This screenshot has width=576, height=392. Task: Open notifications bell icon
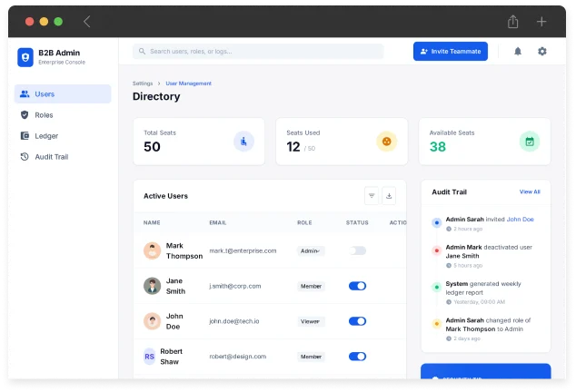pyautogui.click(x=518, y=52)
